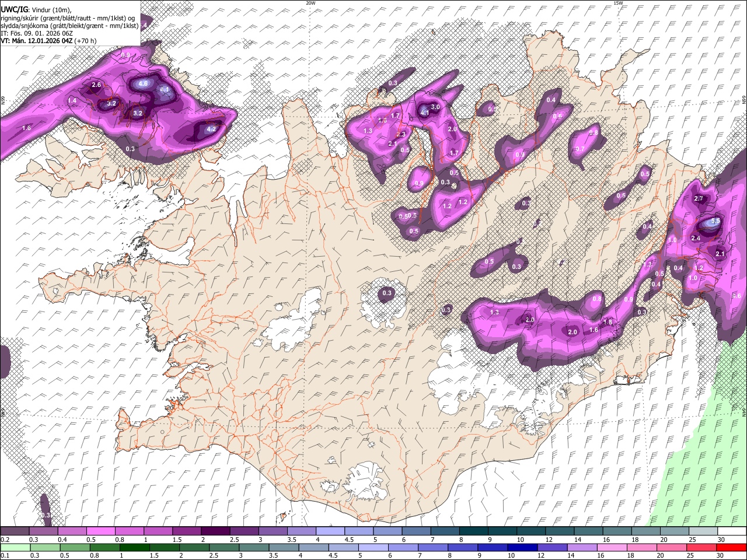
Task: Click the 'IT: Fös. 09. 01. 2026 06Z' line
Action: pyautogui.click(x=37, y=33)
